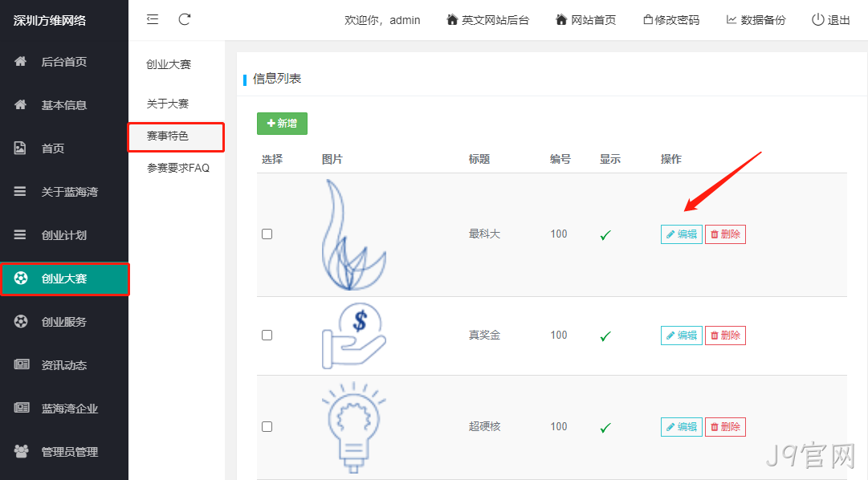Screen dimensions: 868x480
Task: Select the checkbox for the 超硬核 row
Action: (267, 427)
